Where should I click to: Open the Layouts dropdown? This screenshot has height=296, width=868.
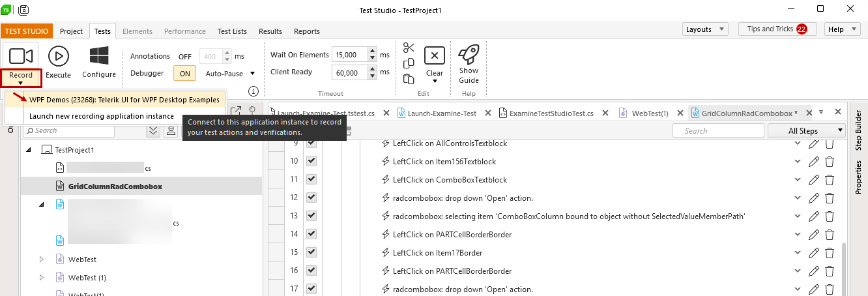(x=705, y=29)
